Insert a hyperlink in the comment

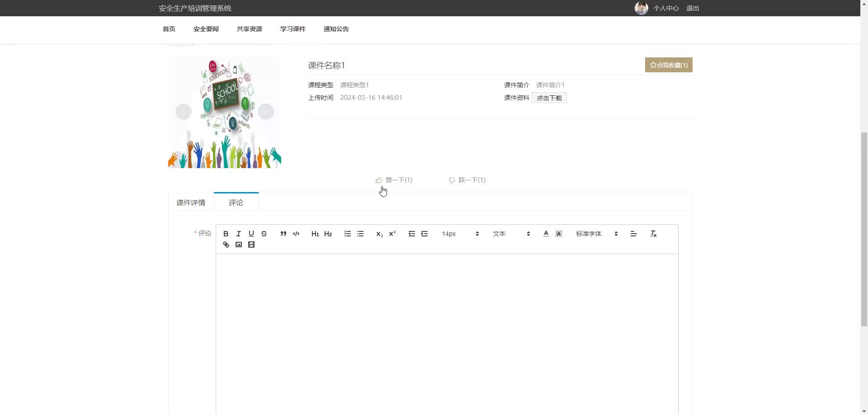tap(226, 245)
